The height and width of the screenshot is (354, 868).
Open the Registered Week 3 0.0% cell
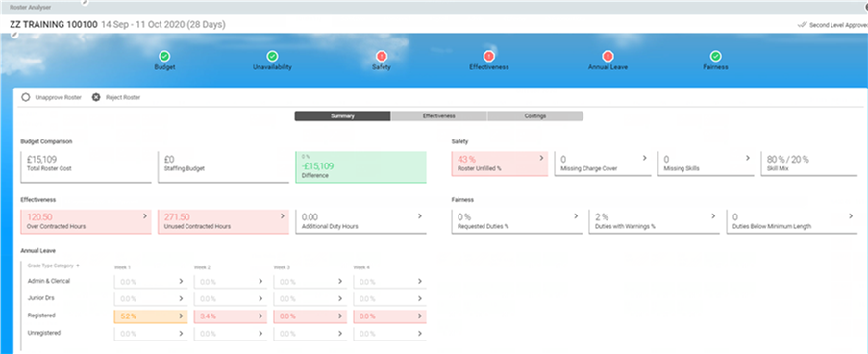(310, 316)
